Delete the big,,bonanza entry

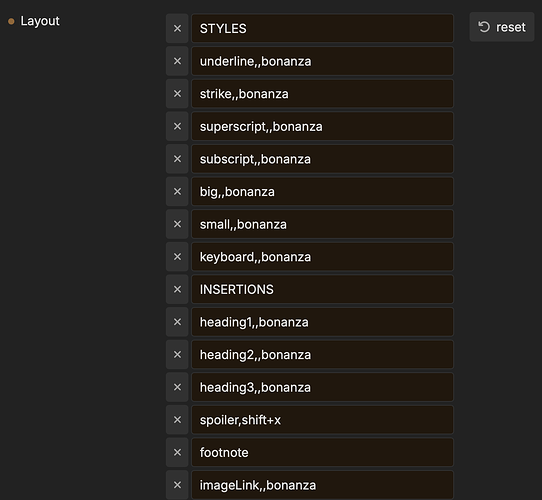click(177, 192)
